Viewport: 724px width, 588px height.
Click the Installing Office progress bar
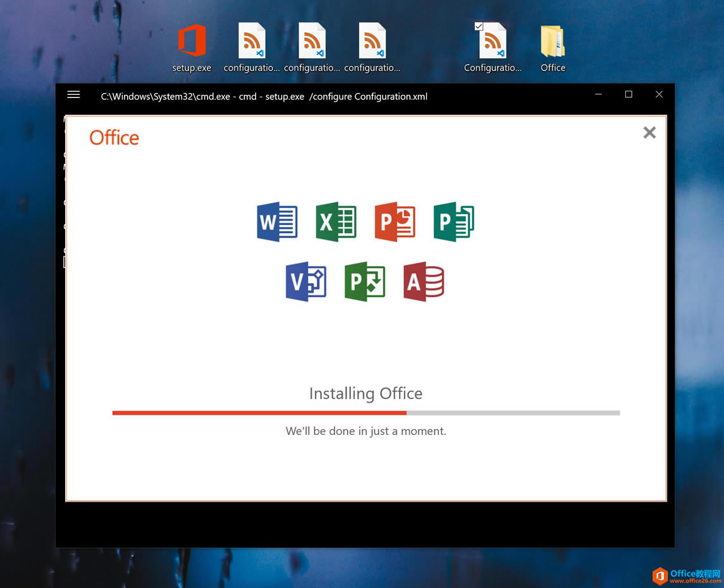coord(365,412)
